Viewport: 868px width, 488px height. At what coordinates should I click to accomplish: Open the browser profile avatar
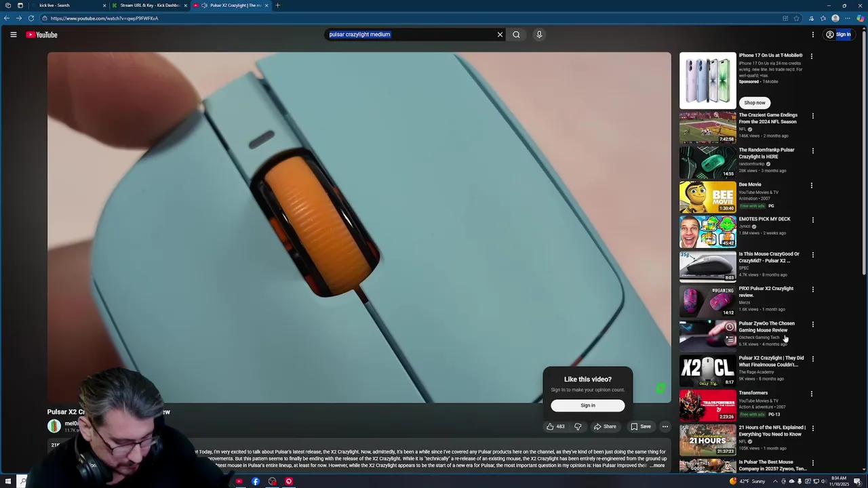click(x=835, y=18)
